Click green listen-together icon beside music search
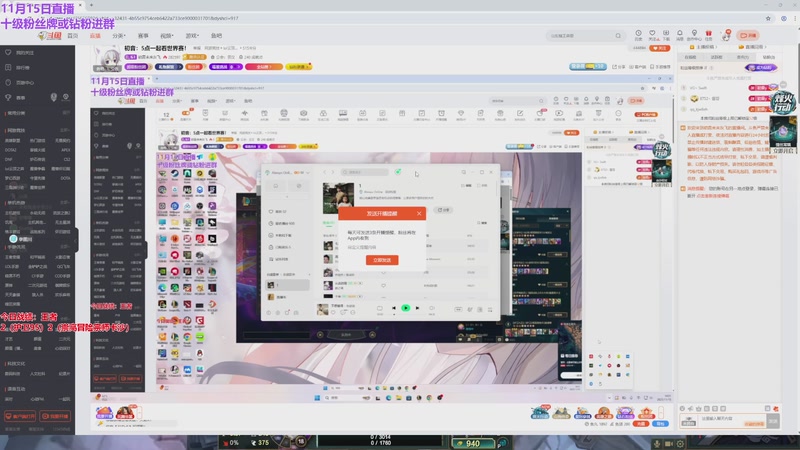800x450 pixels. click(397, 172)
